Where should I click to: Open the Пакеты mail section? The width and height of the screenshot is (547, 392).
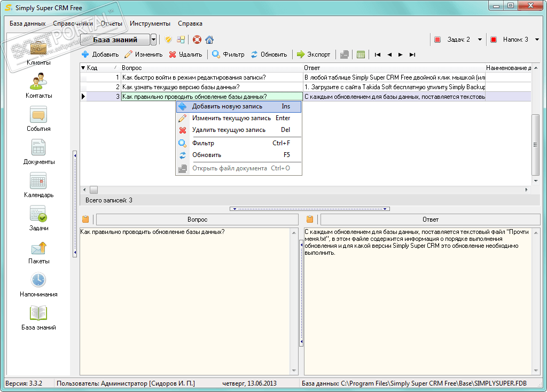(38, 252)
